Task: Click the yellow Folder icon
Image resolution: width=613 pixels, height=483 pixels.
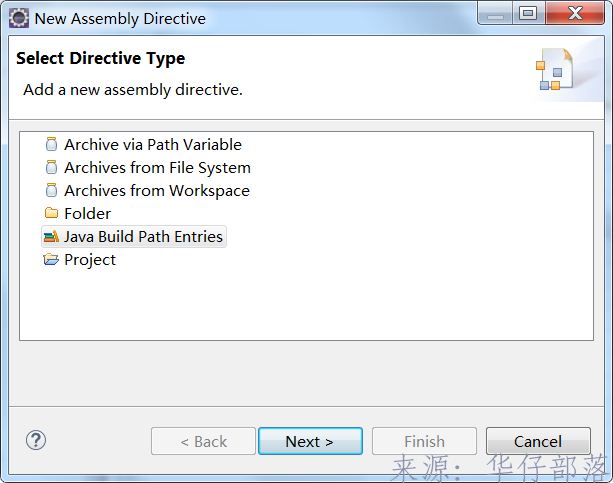Action: coord(51,213)
